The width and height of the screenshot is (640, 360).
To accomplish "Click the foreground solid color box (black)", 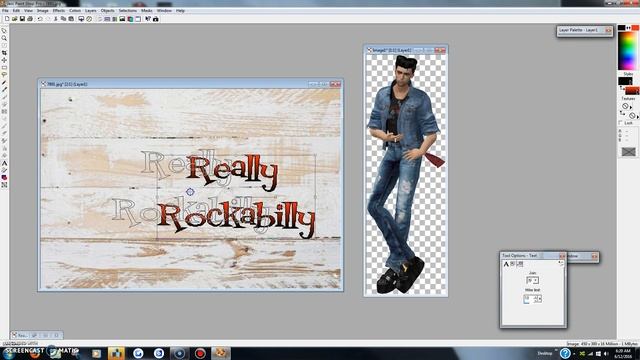I will [622, 28].
